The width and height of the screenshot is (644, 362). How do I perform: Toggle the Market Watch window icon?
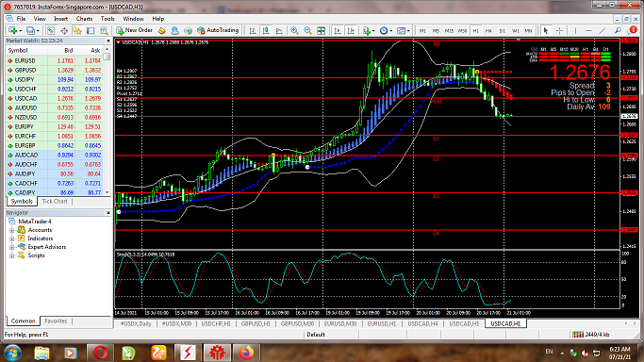[x=51, y=30]
